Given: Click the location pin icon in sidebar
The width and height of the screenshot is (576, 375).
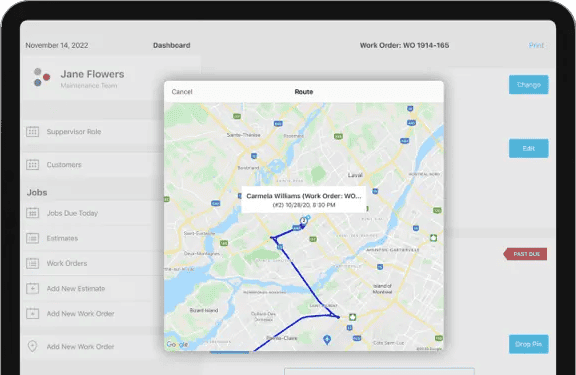Looking at the screenshot, I should point(32,346).
